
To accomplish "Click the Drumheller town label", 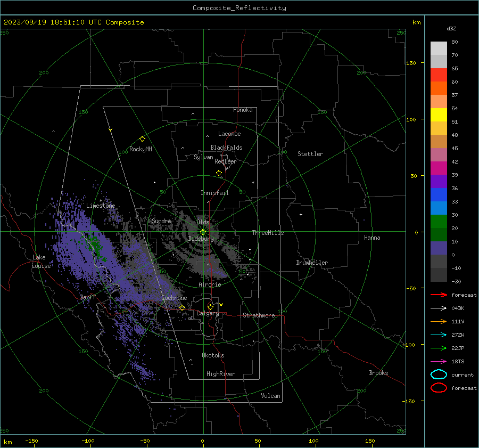I will click(312, 263).
